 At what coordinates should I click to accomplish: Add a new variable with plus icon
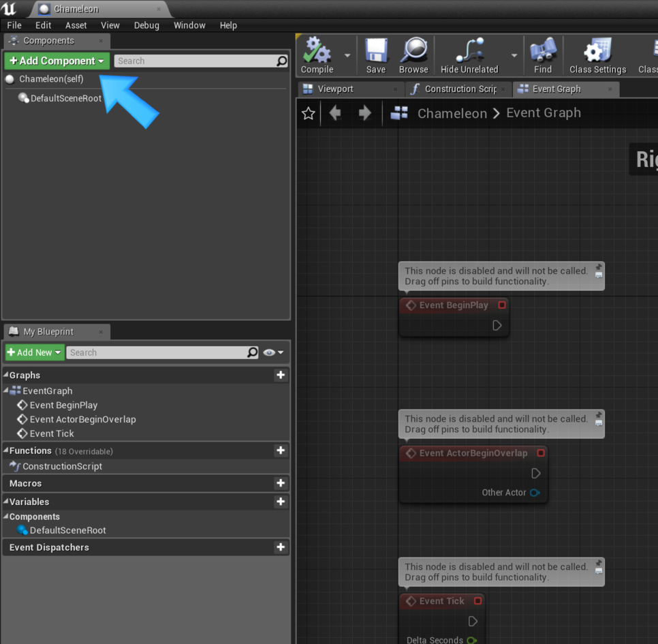281,502
